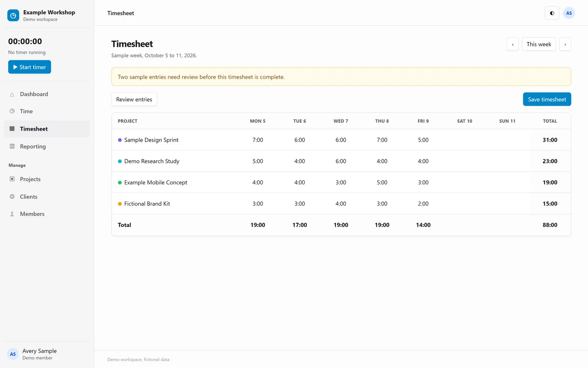Select Fictional Brand Kit Friday 2:00 cell
588x368 pixels.
(x=423, y=204)
